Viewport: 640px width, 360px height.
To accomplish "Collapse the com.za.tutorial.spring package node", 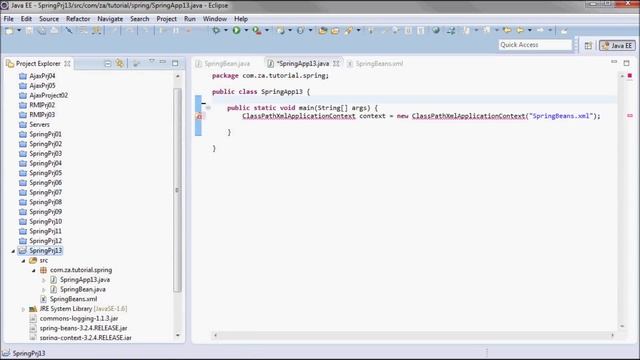I will tap(33, 270).
